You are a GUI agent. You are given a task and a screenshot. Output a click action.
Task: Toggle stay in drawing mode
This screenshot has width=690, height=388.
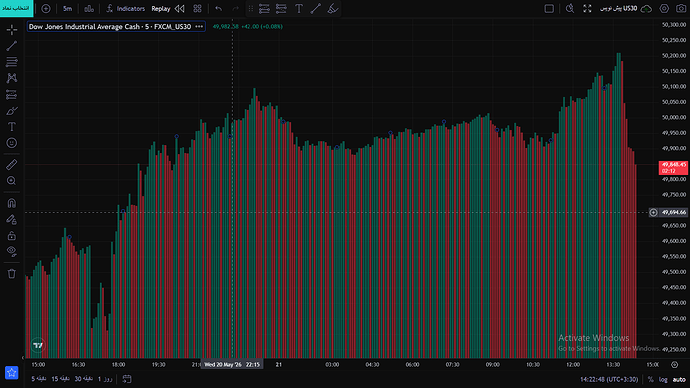(12, 219)
